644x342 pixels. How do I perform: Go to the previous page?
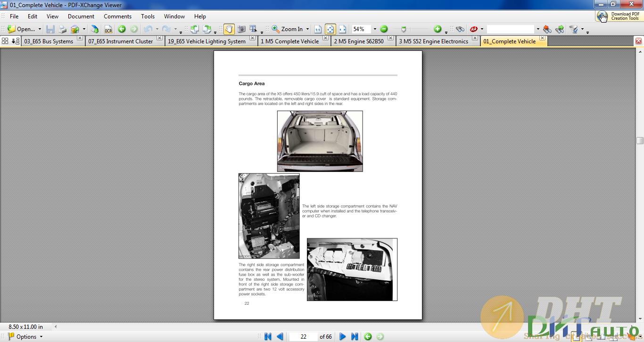click(280, 336)
